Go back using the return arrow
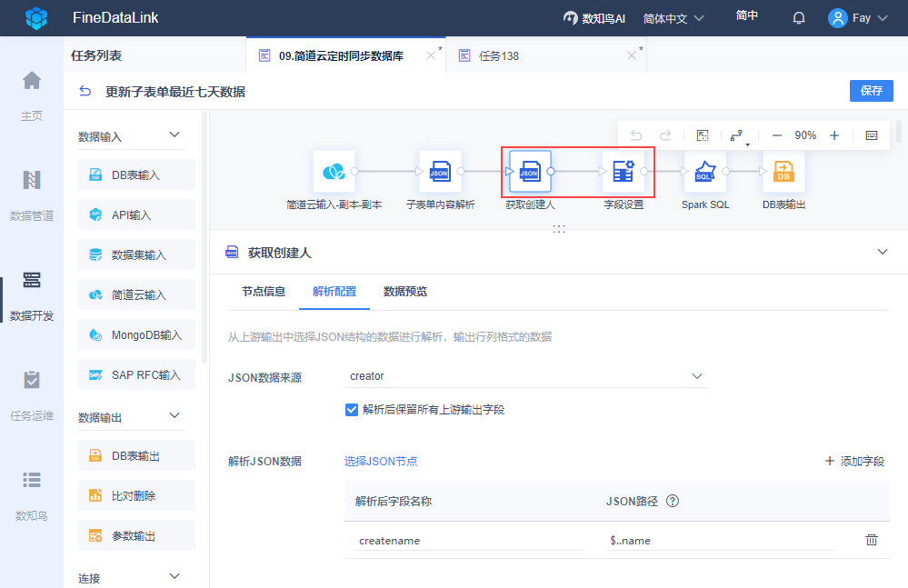Viewport: 908px width, 588px height. 85,91
